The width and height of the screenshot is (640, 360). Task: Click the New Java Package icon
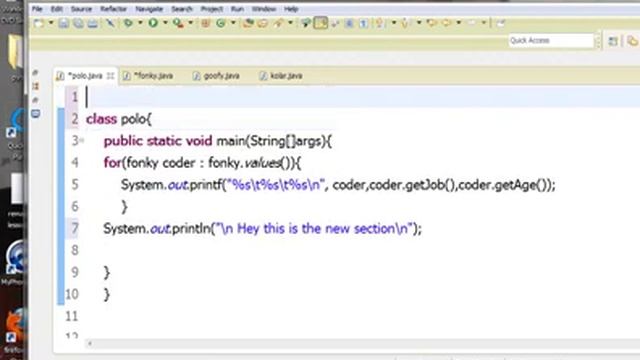point(205,23)
